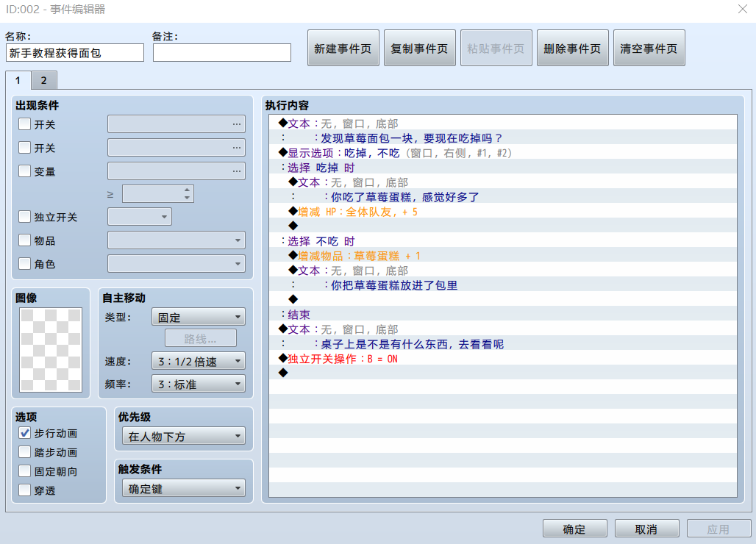Image resolution: width=756 pixels, height=544 pixels.
Task: Click the 新建事件页 button
Action: (x=343, y=49)
